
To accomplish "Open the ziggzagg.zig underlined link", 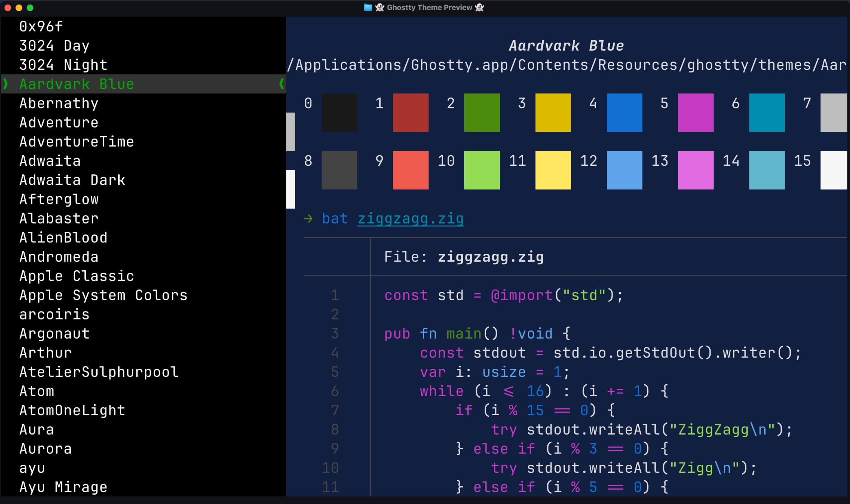I will pos(411,219).
